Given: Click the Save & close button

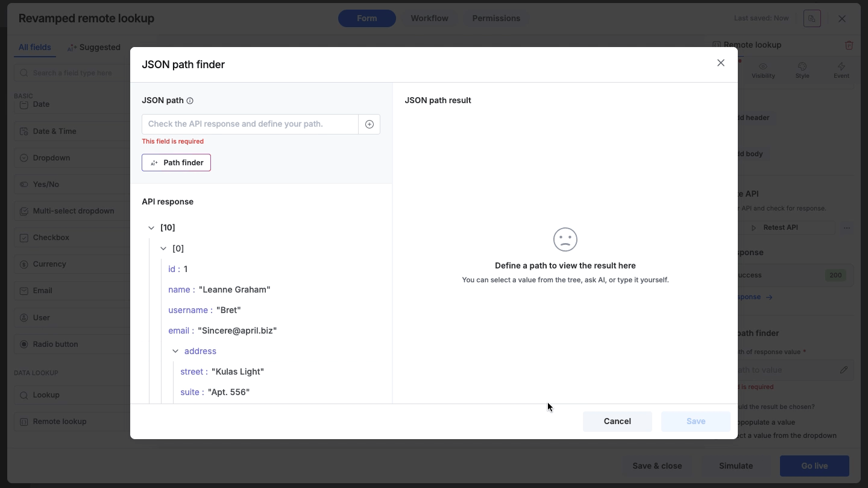Looking at the screenshot, I should (x=657, y=466).
